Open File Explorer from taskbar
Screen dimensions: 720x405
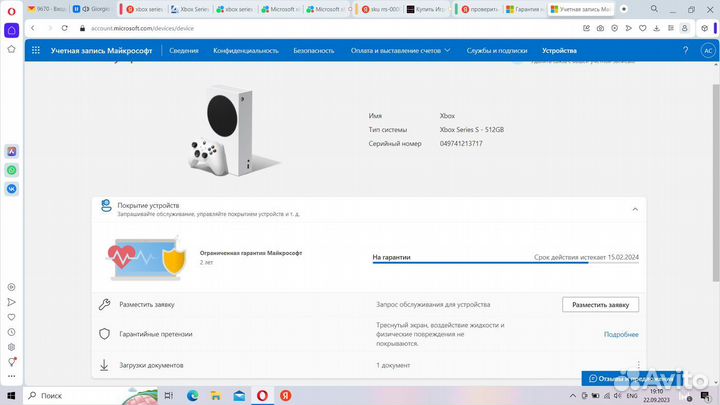click(216, 395)
